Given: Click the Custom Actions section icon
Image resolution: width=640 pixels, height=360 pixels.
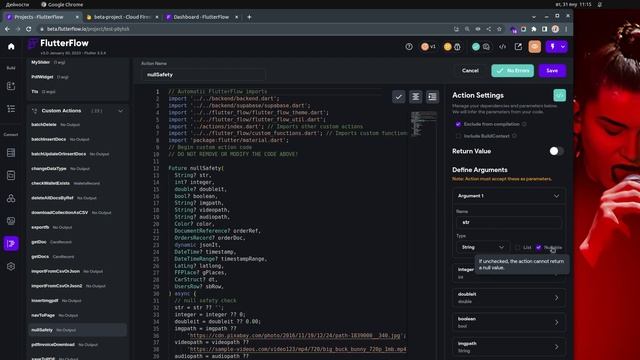Looking at the screenshot, I should 35,111.
